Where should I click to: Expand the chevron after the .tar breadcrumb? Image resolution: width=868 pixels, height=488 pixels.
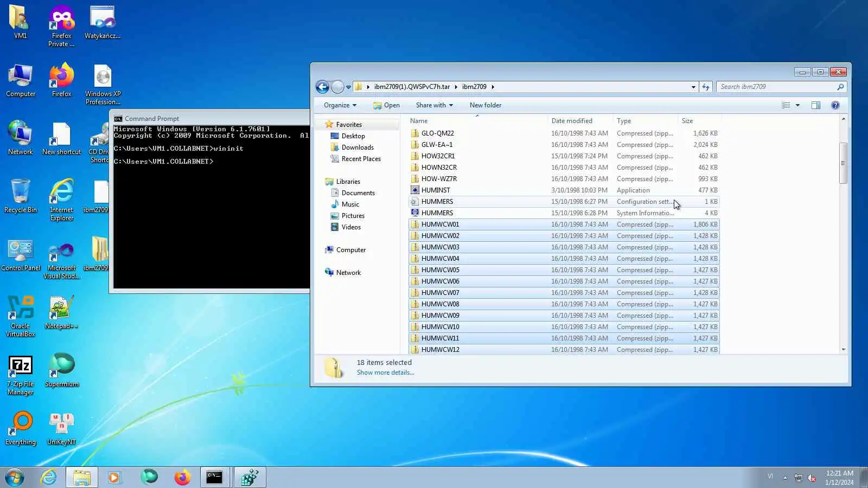pos(456,87)
